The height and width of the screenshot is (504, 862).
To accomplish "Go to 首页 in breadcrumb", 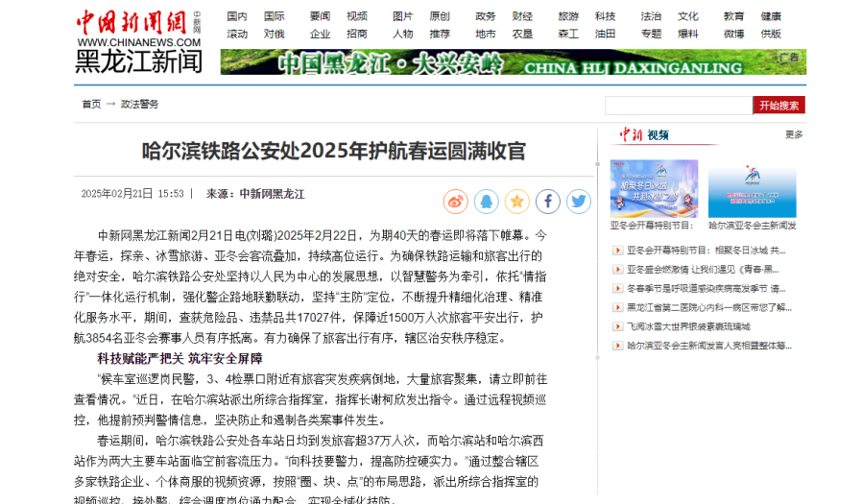I will coord(91,104).
